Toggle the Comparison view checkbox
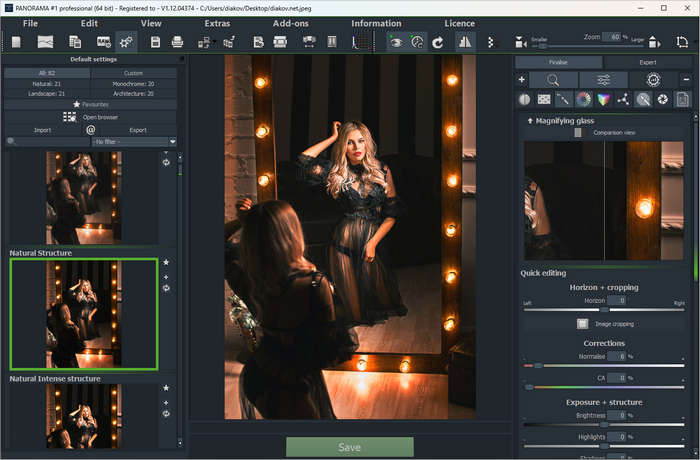This screenshot has height=460, width=700. coord(578,132)
